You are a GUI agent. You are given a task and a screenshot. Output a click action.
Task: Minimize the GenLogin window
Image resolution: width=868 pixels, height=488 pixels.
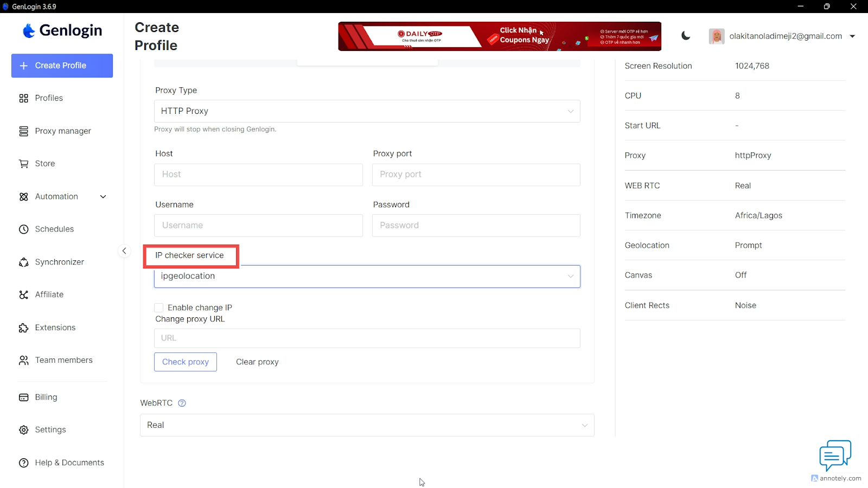click(x=801, y=7)
